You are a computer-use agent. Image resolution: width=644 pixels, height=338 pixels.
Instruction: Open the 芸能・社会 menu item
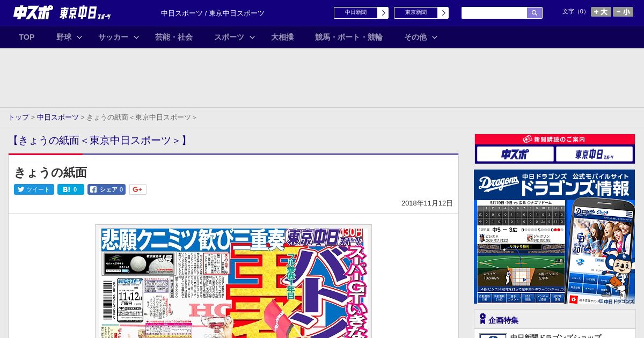174,37
